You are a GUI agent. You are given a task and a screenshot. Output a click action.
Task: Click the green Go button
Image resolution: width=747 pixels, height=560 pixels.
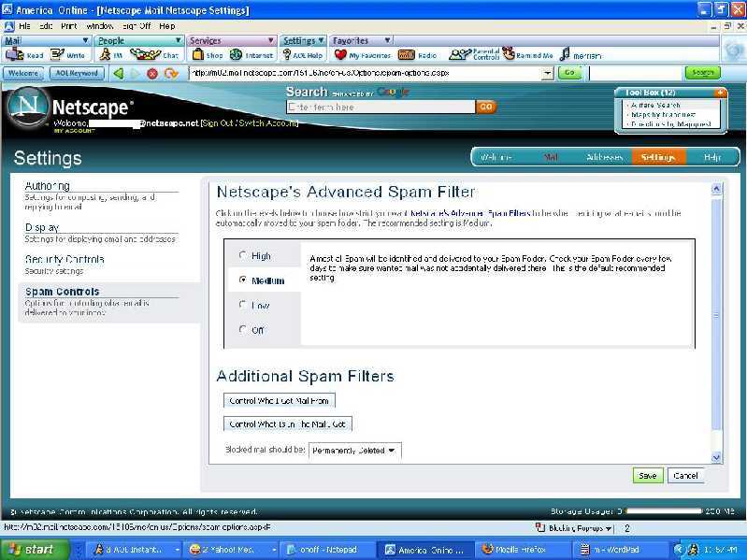tap(569, 73)
